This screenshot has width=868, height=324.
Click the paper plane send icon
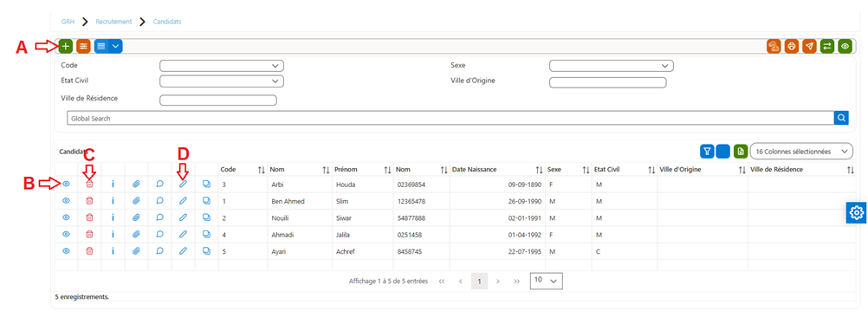click(809, 47)
